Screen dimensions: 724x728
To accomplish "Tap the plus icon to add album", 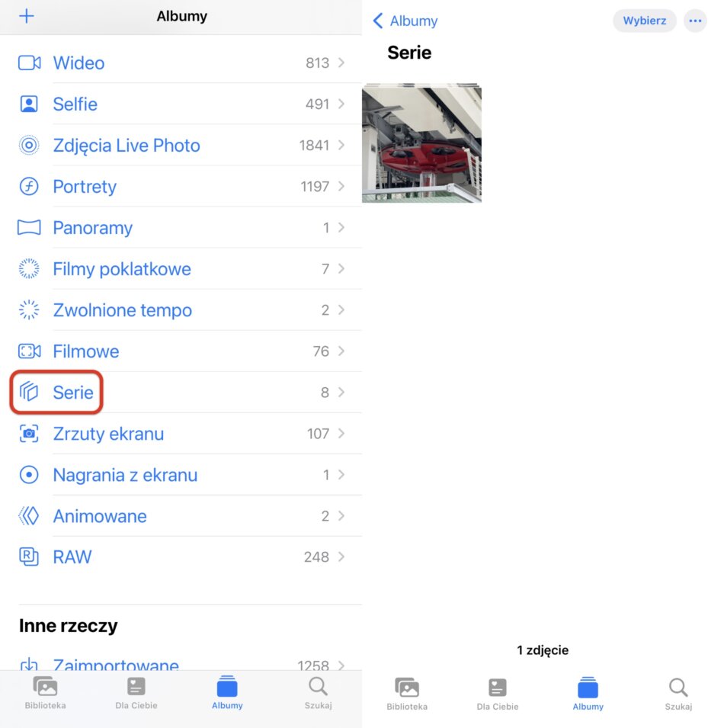I will [x=27, y=16].
